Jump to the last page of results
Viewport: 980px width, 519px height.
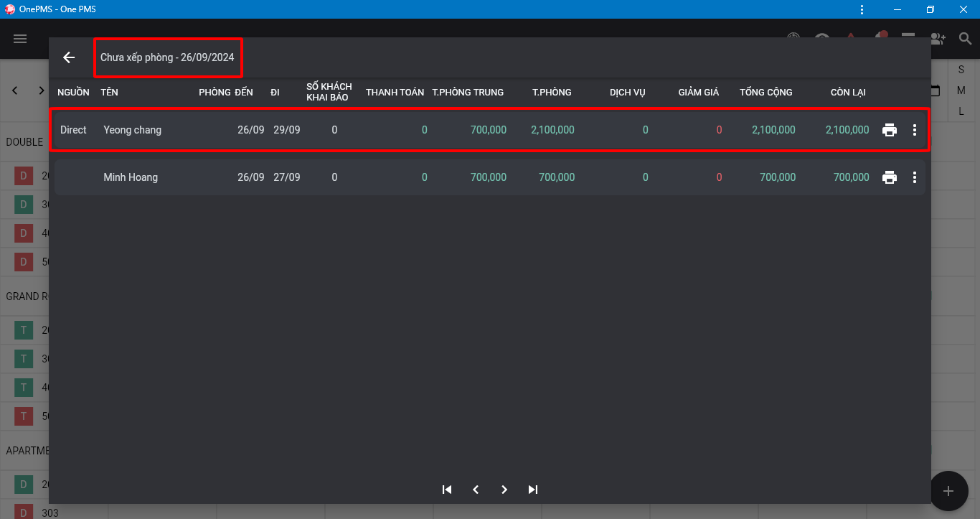(533, 490)
